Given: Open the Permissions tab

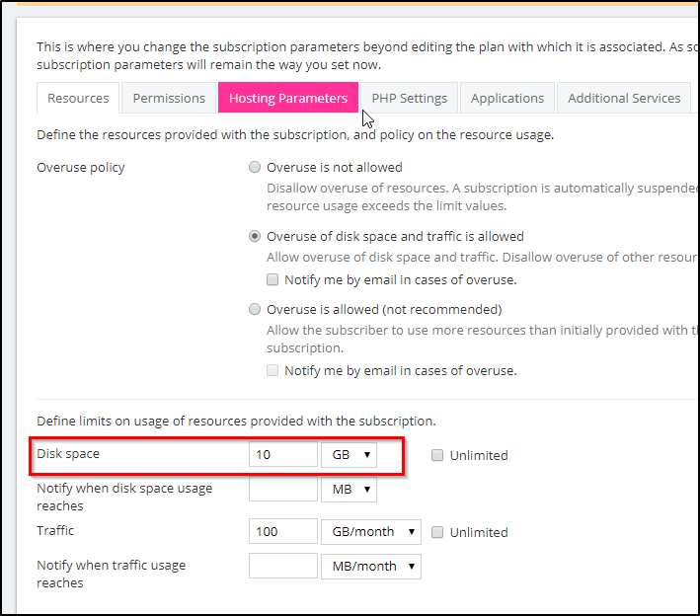Looking at the screenshot, I should pos(169,98).
